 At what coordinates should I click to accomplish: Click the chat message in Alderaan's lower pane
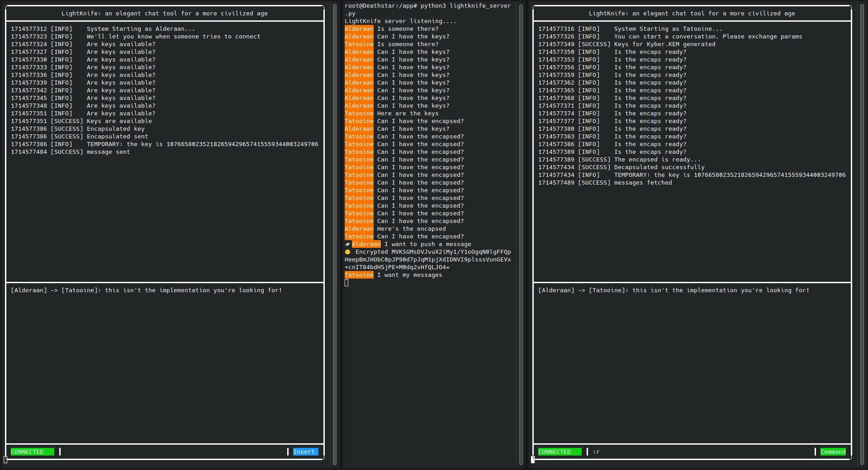point(147,290)
